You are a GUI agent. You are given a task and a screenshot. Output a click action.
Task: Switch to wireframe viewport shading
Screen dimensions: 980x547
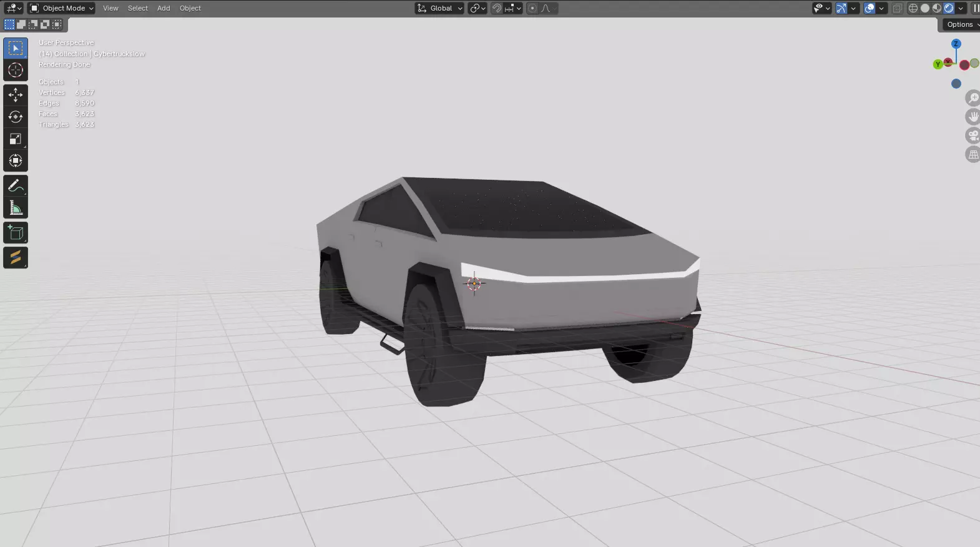(x=913, y=8)
